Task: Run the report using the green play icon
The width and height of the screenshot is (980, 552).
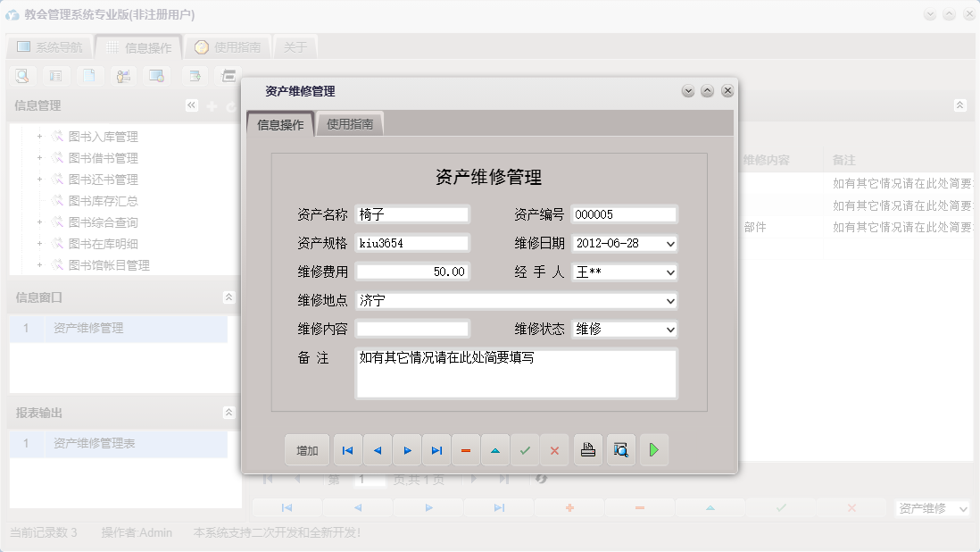Action: pyautogui.click(x=653, y=450)
